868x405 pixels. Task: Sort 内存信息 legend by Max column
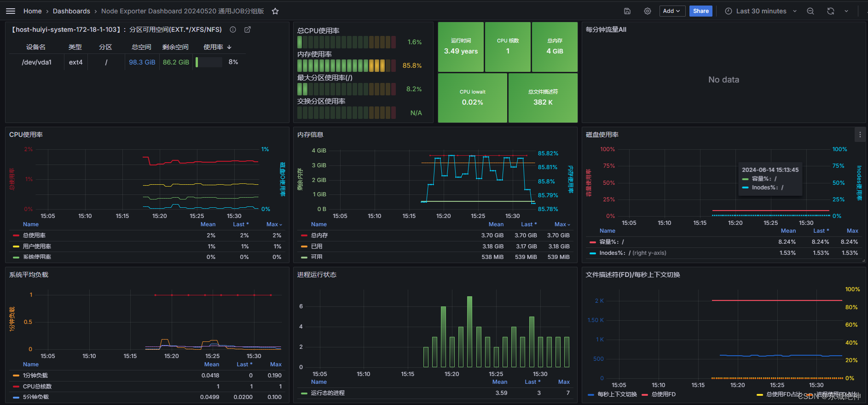coord(562,224)
